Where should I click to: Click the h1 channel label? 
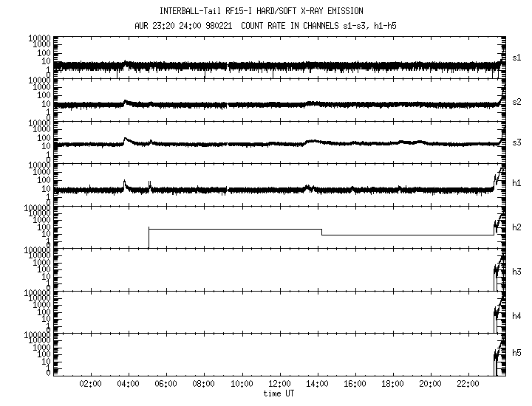point(516,184)
